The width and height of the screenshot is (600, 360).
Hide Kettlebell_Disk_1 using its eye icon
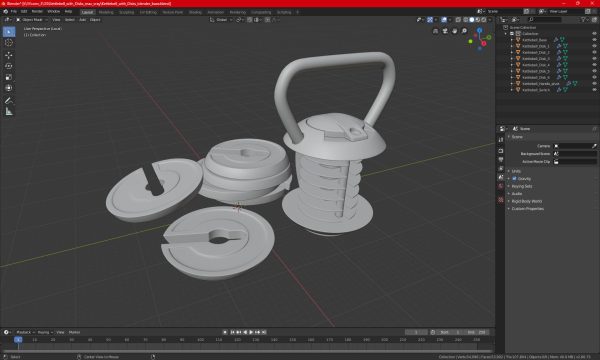coord(594,46)
